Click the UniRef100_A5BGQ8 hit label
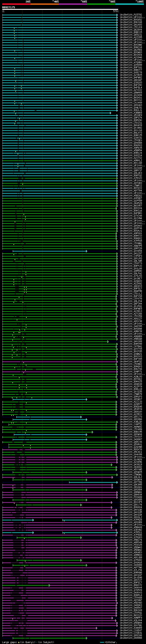This screenshot has width=146, height=644. (x=131, y=339)
